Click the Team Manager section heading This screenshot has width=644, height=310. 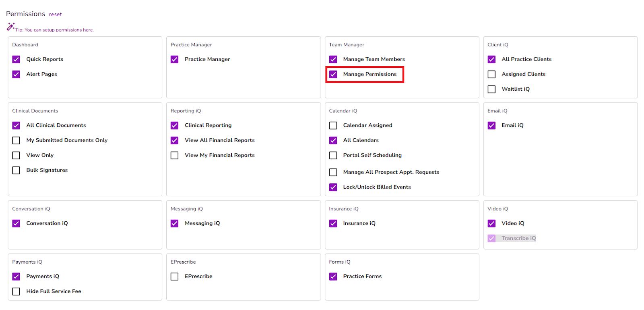click(x=347, y=45)
